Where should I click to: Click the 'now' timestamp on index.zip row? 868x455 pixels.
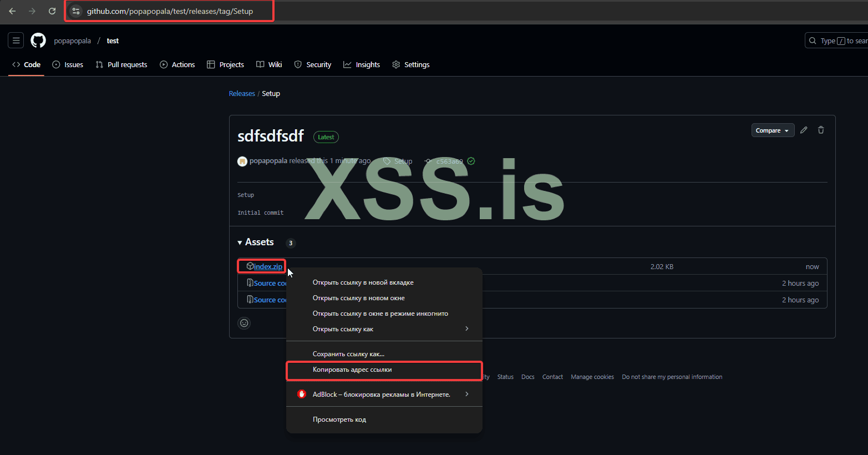pyautogui.click(x=813, y=267)
